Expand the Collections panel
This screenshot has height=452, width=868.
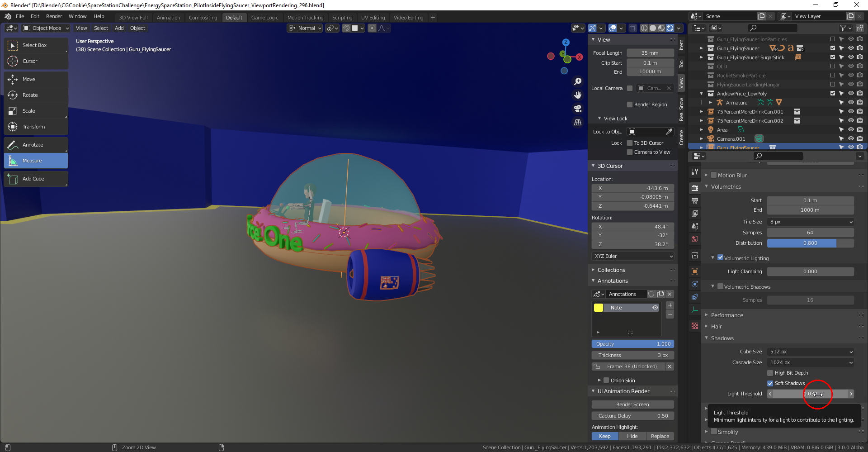pos(611,270)
